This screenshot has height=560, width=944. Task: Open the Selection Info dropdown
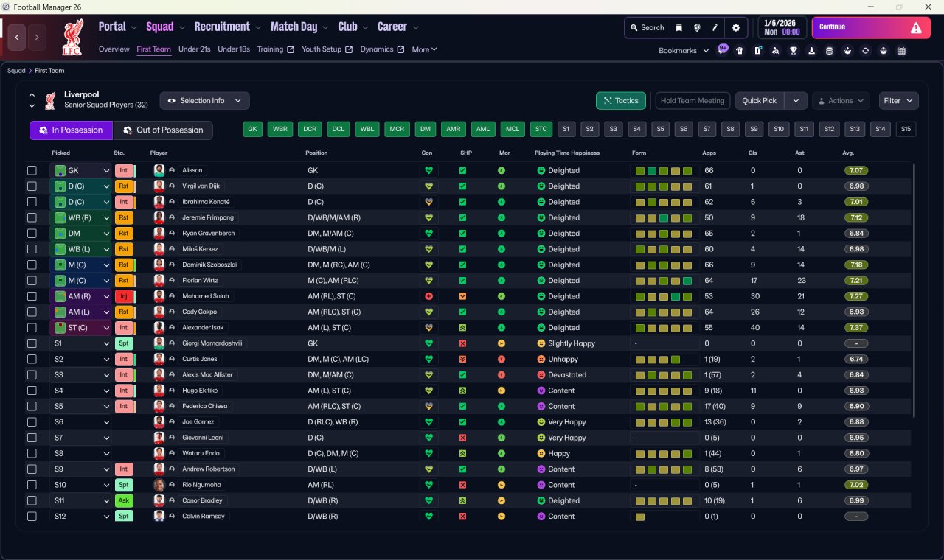(x=204, y=101)
